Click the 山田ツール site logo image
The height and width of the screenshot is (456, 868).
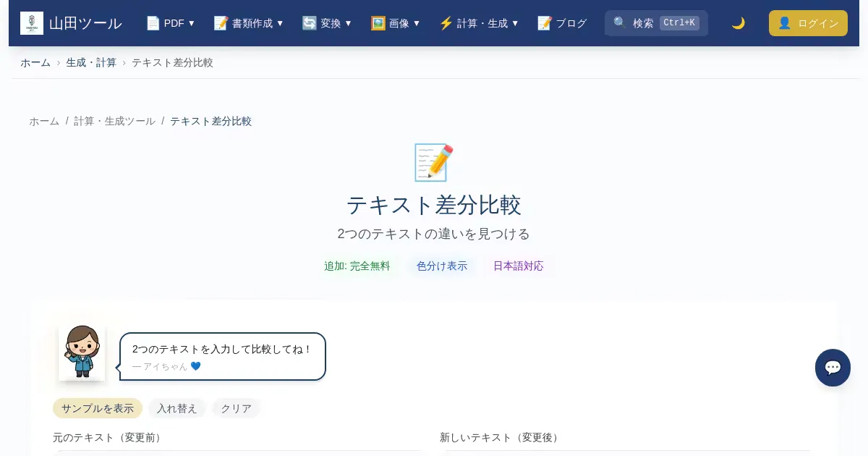click(x=32, y=23)
